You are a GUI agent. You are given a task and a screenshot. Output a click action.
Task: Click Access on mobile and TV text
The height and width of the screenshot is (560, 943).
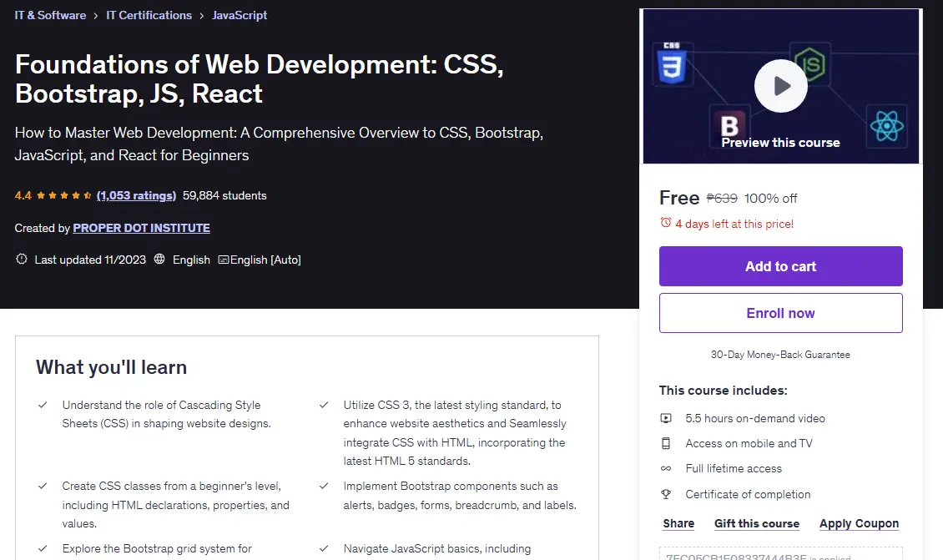(749, 443)
